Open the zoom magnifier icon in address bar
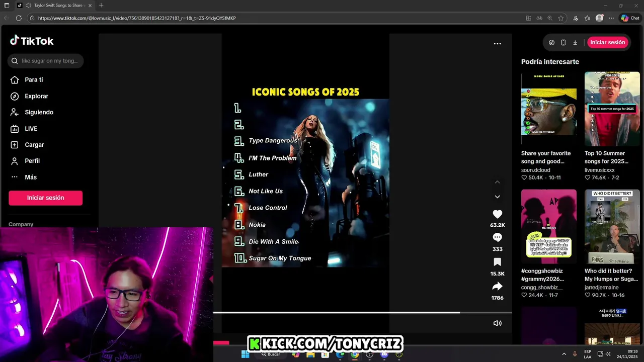Image resolution: width=644 pixels, height=362 pixels. 550,18
